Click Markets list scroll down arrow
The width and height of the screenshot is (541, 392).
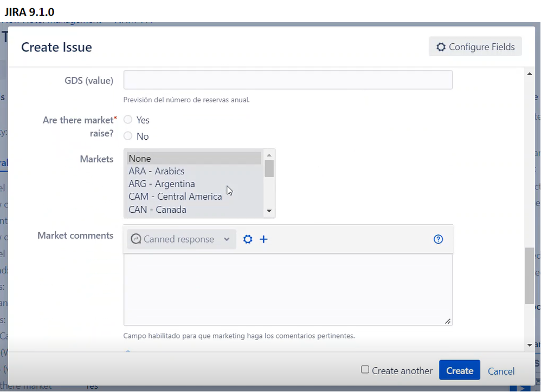coord(269,211)
